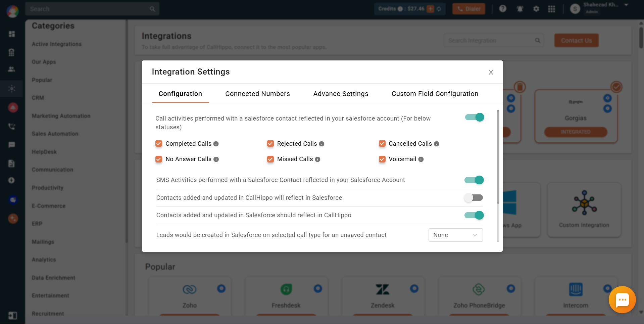Click the Zoho PhoneBridge card
Viewport: 644px width, 324px height.
pyautogui.click(x=479, y=296)
